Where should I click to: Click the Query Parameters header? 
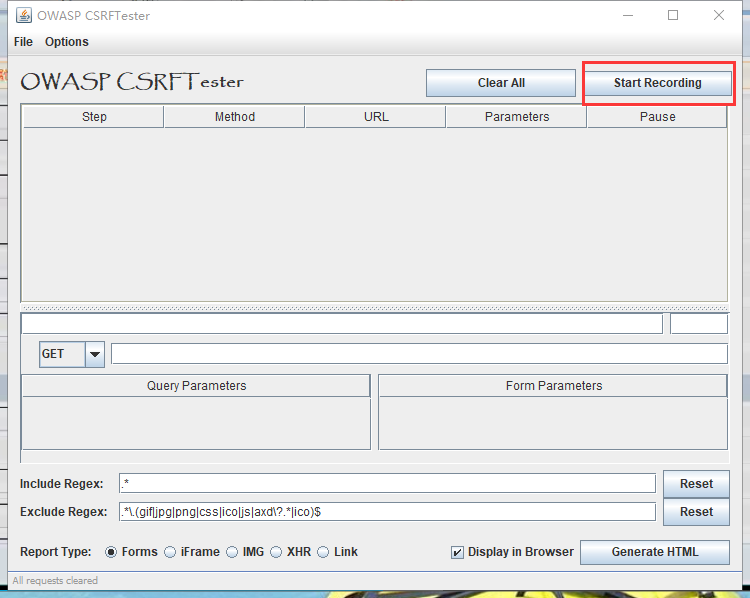click(x=196, y=386)
